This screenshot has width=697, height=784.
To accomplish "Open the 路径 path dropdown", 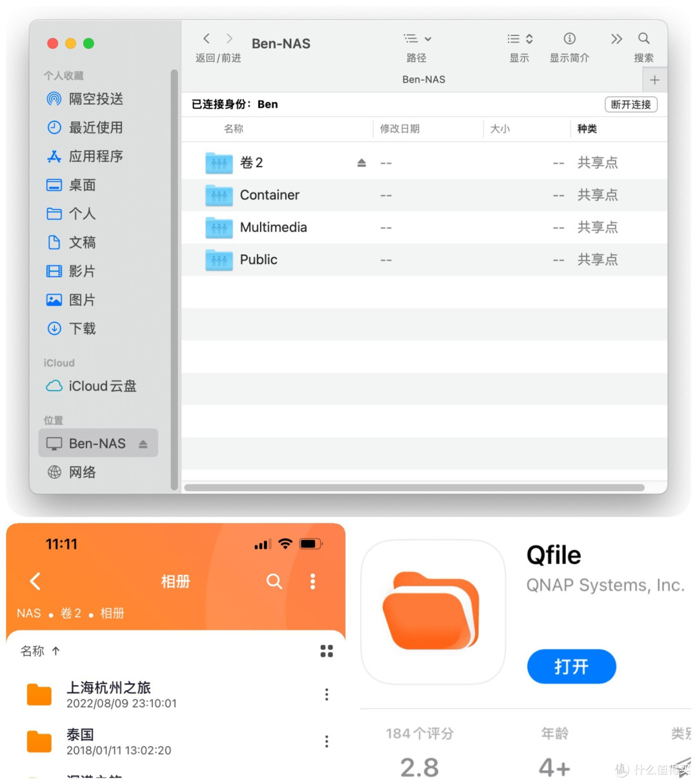I will pos(417,39).
